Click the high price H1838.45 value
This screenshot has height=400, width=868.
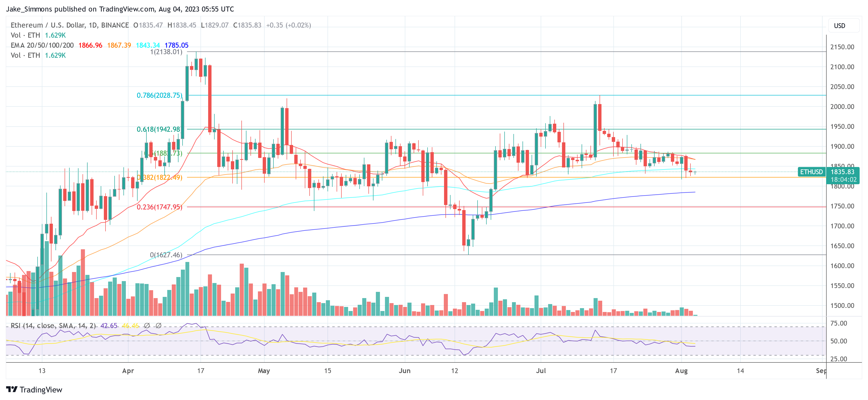point(182,25)
